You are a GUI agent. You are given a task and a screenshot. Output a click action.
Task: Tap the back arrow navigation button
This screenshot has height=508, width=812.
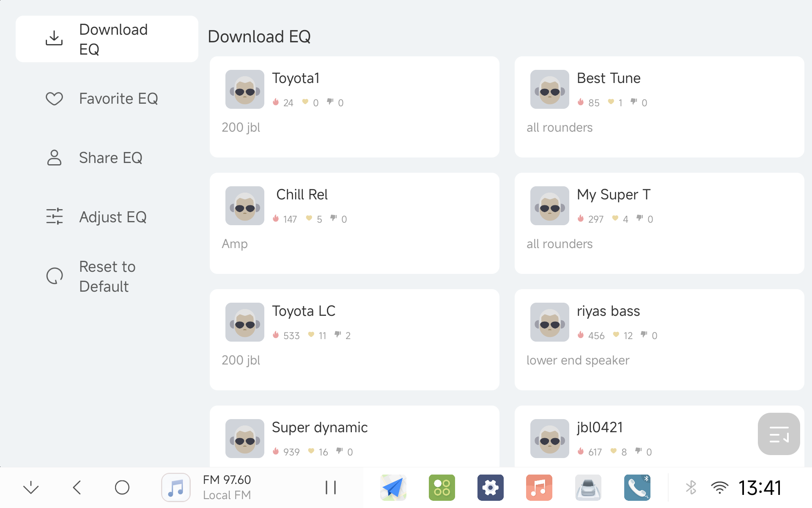pyautogui.click(x=77, y=487)
